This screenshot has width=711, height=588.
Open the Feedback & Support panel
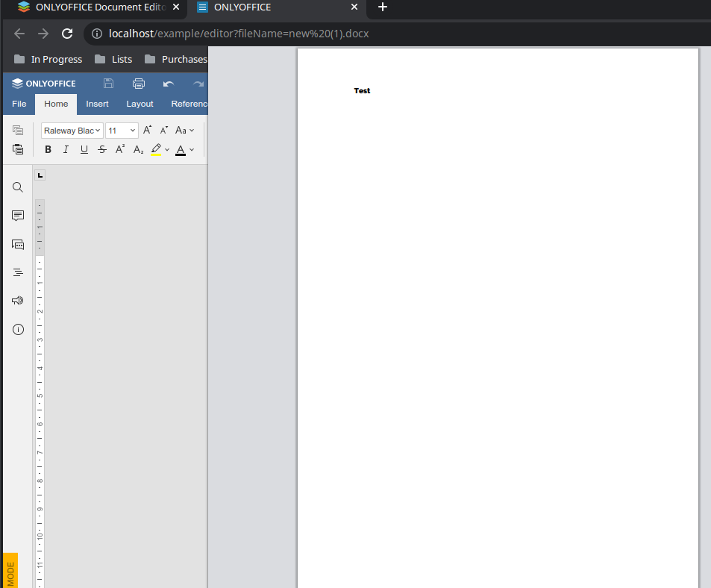click(x=17, y=300)
